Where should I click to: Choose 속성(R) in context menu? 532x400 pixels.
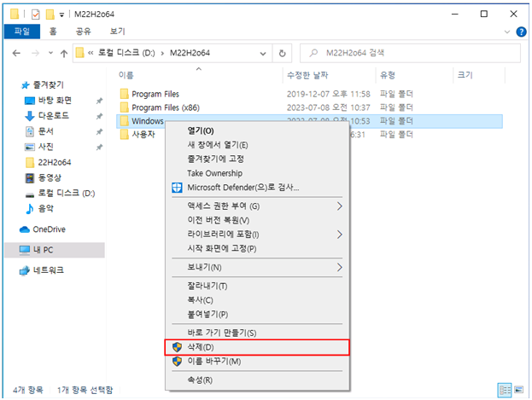pos(257,380)
